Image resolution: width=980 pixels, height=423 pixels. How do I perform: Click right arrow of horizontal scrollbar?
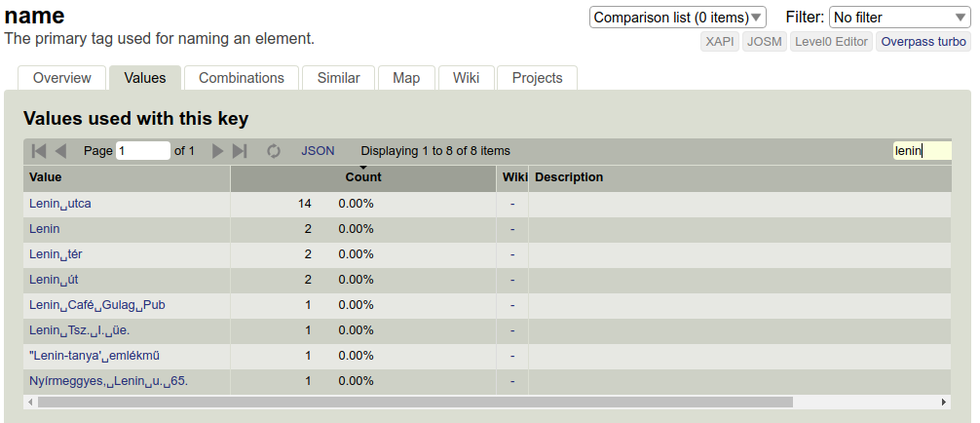pyautogui.click(x=944, y=402)
